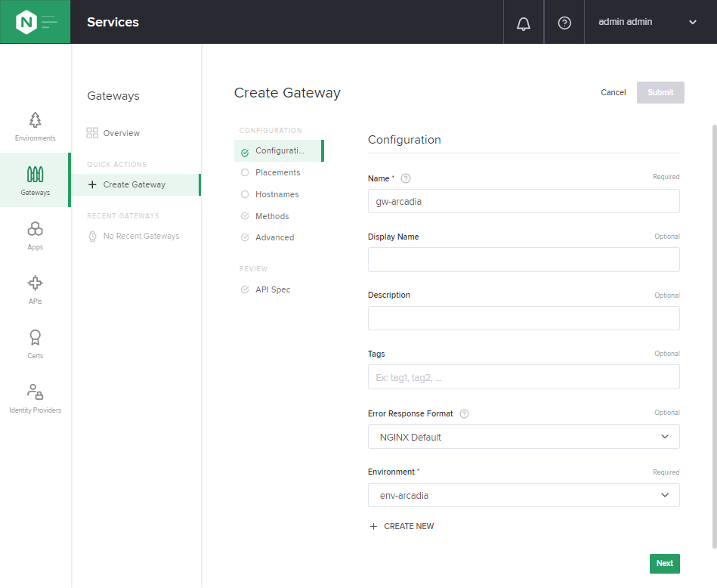Select Create Gateway quick action

coord(136,184)
